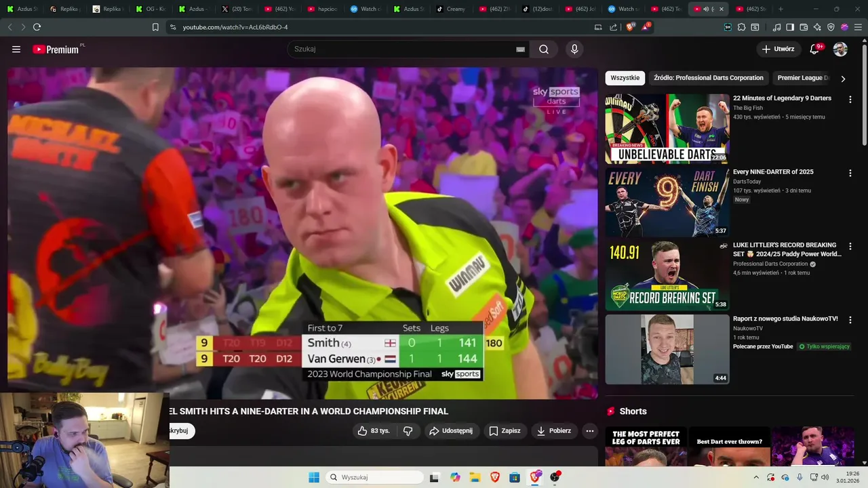Select the Źródło: Professional Darts Corporation chip
Screen dimensions: 868x488
tap(709, 78)
